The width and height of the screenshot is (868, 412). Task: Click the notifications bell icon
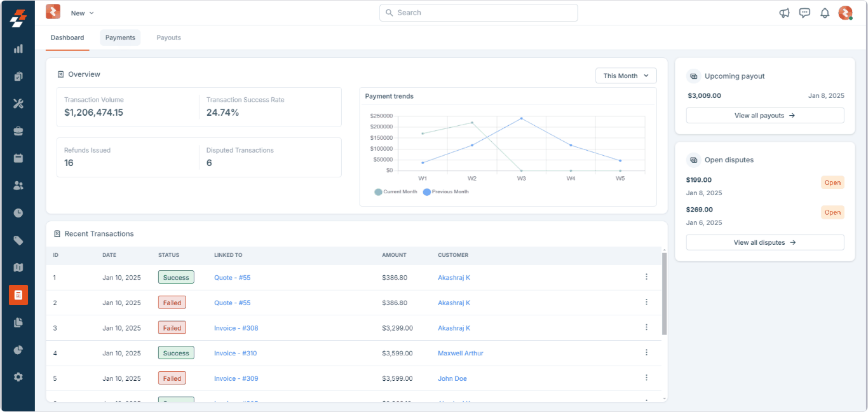click(825, 13)
